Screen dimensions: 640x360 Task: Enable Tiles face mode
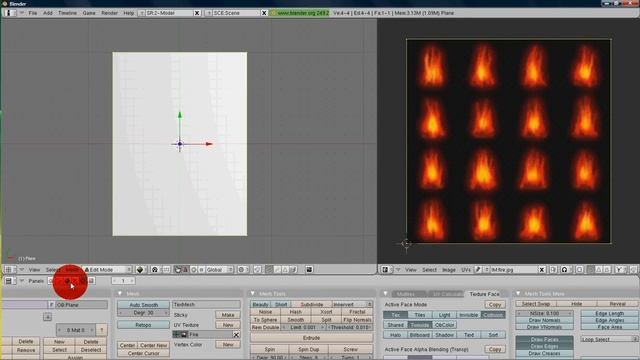pos(420,315)
